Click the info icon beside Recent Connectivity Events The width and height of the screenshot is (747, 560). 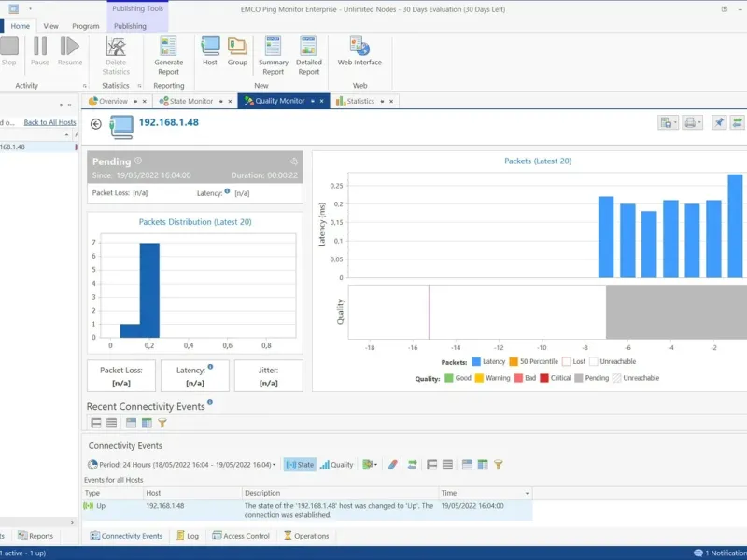pos(210,402)
